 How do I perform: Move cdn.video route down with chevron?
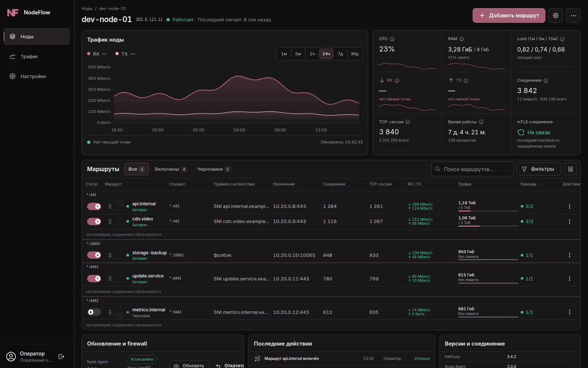tap(120, 225)
